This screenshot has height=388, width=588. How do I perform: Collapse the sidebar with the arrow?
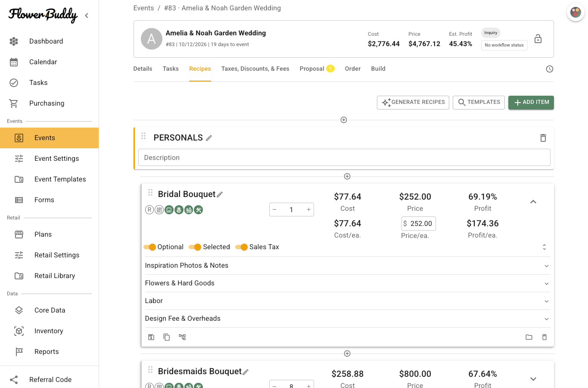(x=87, y=16)
